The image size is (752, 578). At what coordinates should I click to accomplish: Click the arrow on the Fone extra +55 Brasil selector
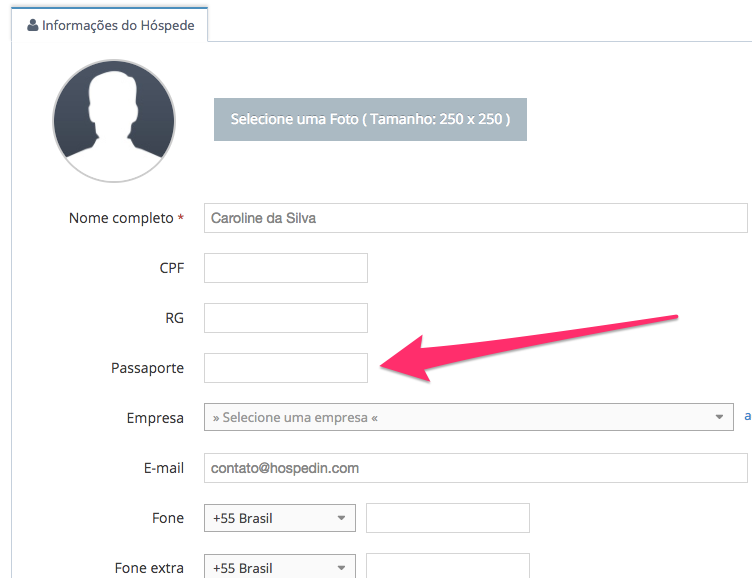(341, 568)
